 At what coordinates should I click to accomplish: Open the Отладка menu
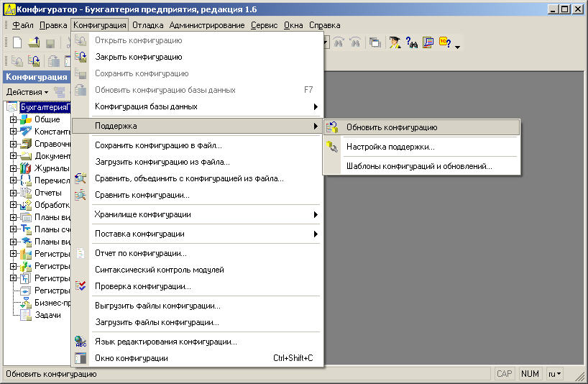pyautogui.click(x=148, y=25)
